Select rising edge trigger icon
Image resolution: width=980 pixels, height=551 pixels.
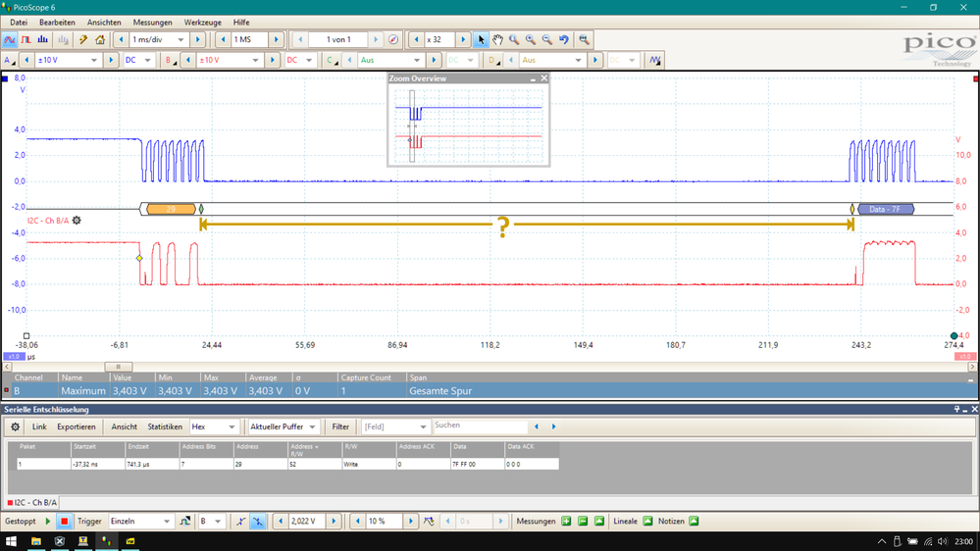[241, 521]
